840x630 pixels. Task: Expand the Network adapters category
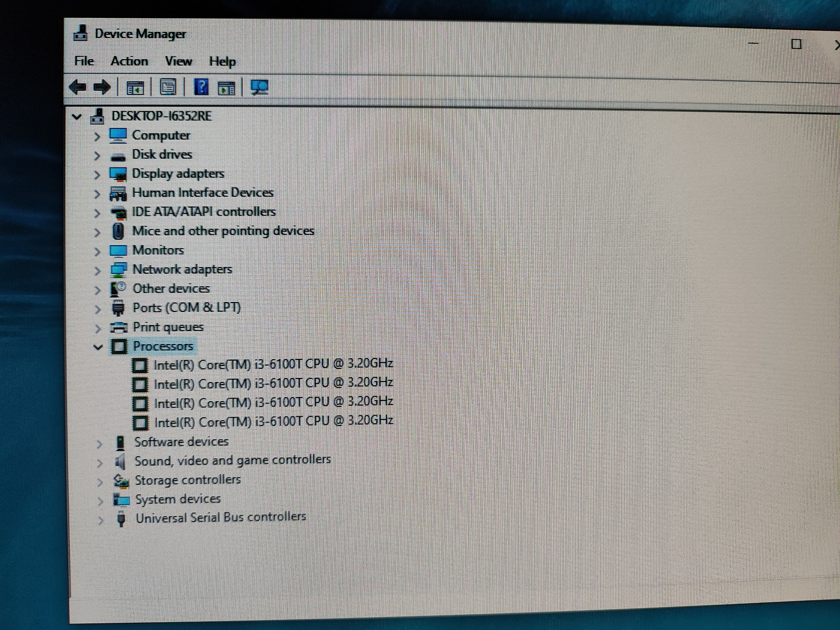pyautogui.click(x=97, y=271)
